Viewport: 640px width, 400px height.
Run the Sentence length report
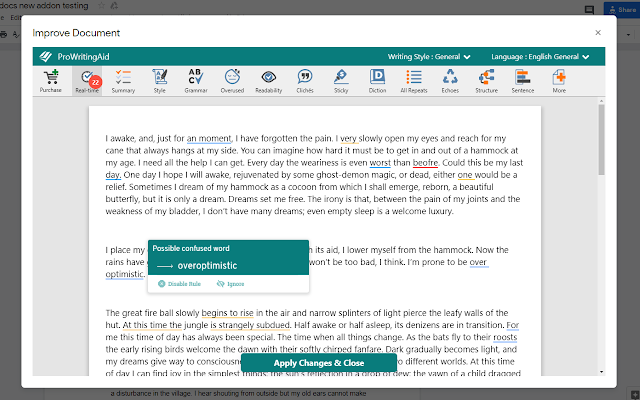click(x=523, y=81)
